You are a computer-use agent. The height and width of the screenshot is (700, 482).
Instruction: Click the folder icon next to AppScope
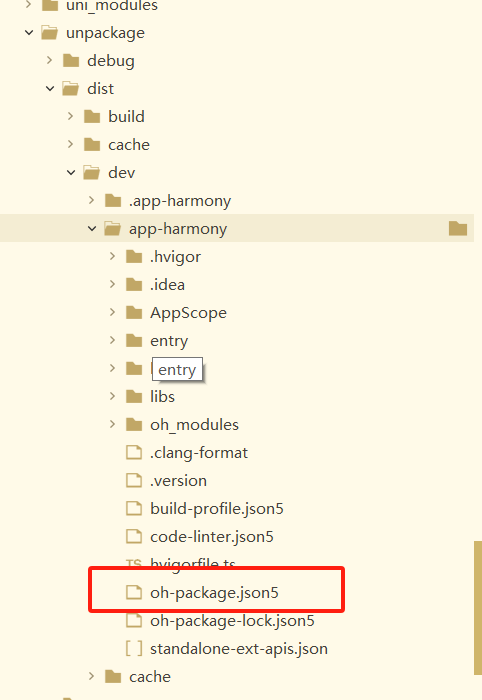[x=134, y=312]
